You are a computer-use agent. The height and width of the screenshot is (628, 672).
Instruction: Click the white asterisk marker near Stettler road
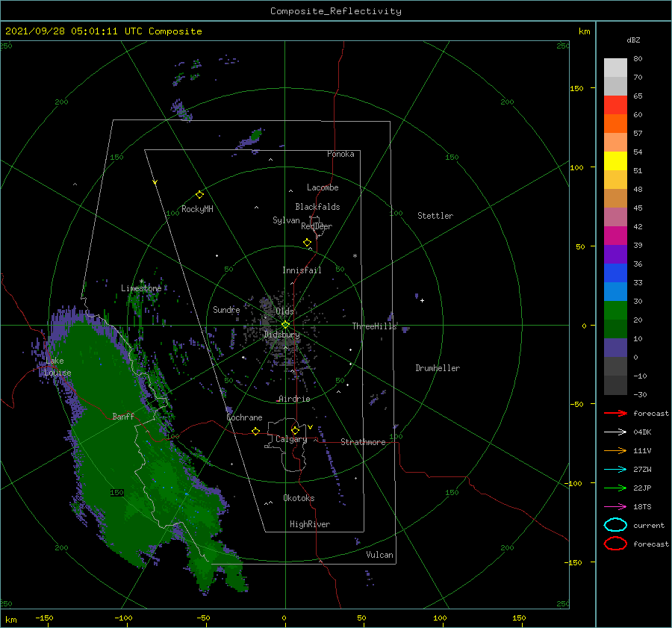point(355,256)
